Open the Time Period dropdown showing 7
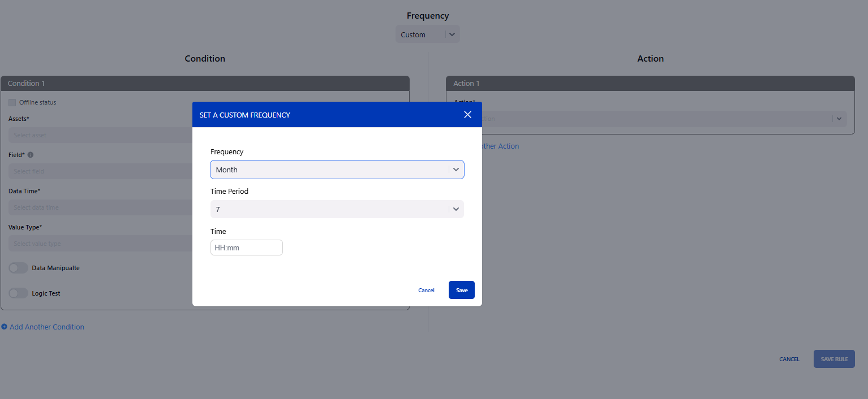 (x=329, y=209)
